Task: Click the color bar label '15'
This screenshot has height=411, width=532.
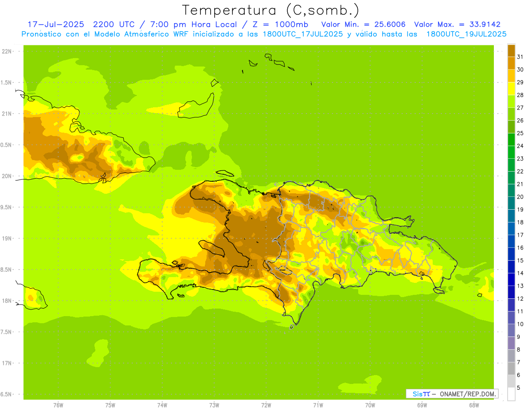Action: click(520, 260)
